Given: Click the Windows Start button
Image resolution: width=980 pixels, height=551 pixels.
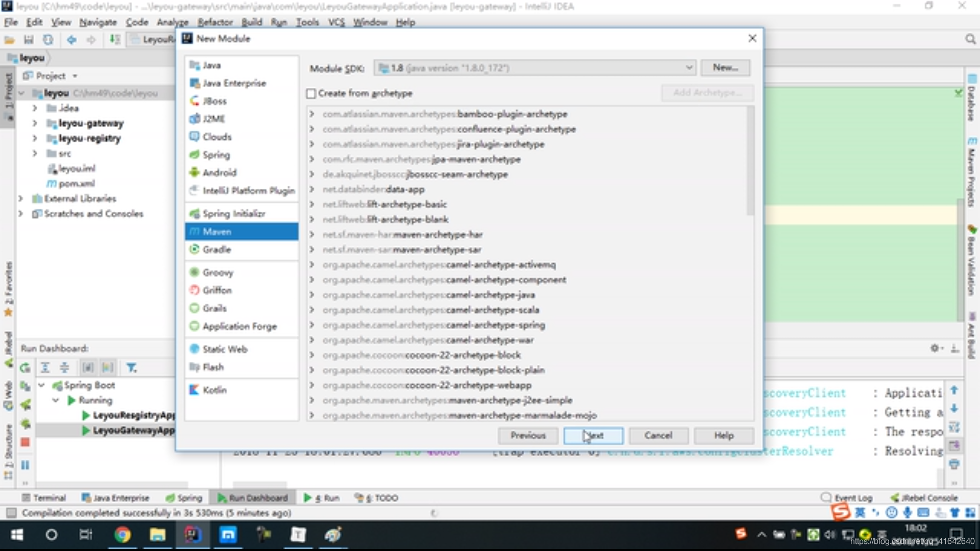Looking at the screenshot, I should 17,535.
